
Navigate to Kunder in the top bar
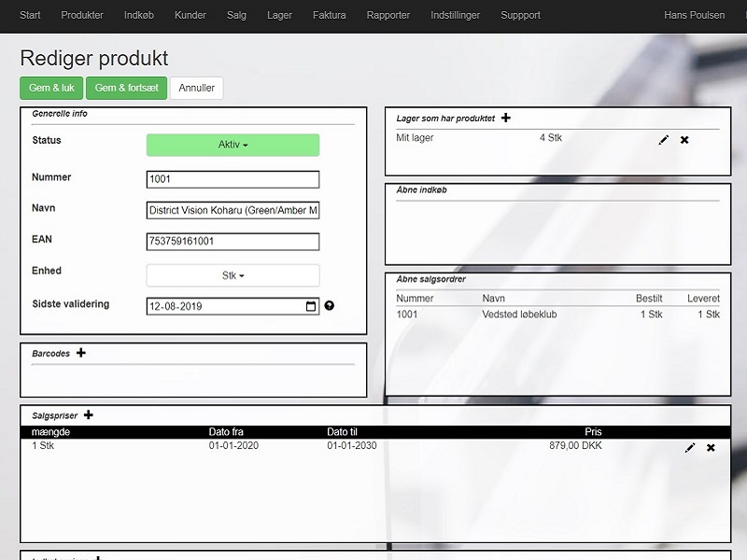(190, 15)
